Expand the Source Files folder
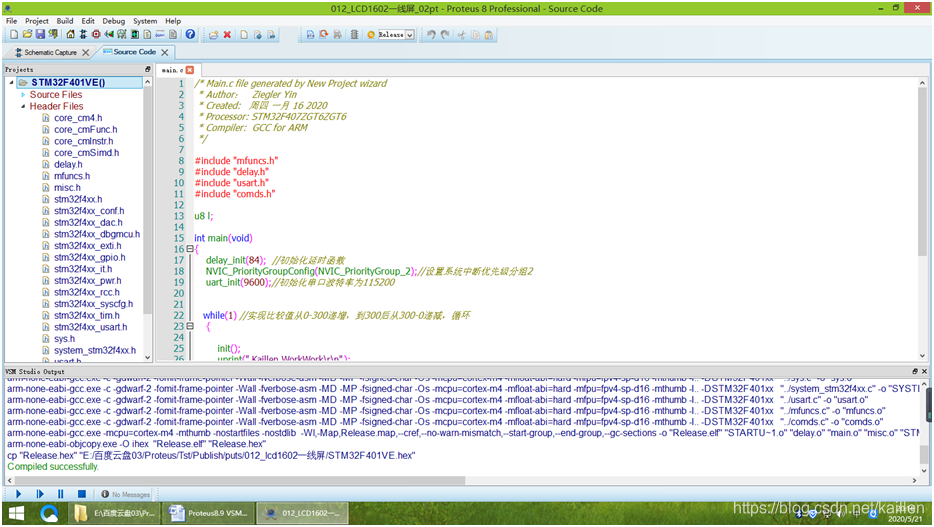 23,95
